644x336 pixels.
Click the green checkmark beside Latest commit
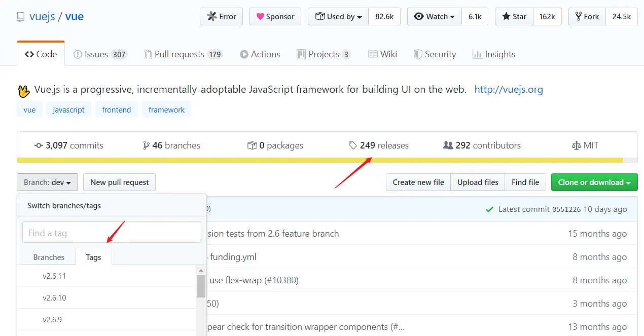tap(489, 209)
